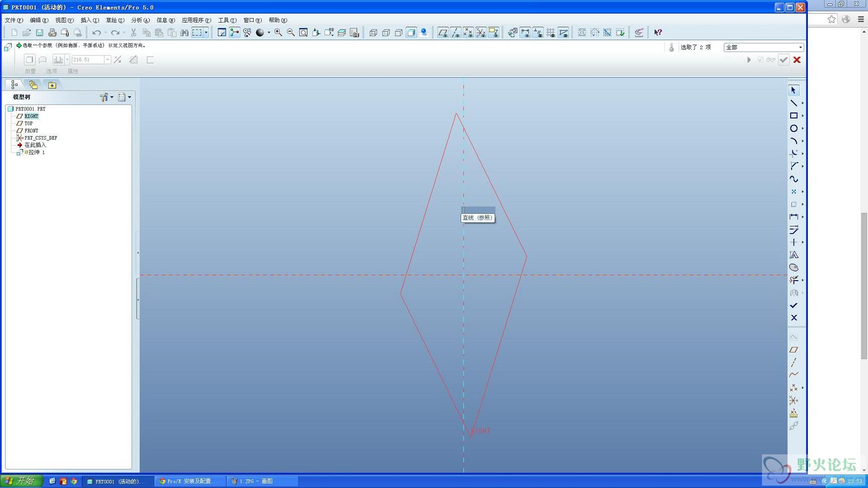Pick the Circle sketch tool

pos(794,129)
